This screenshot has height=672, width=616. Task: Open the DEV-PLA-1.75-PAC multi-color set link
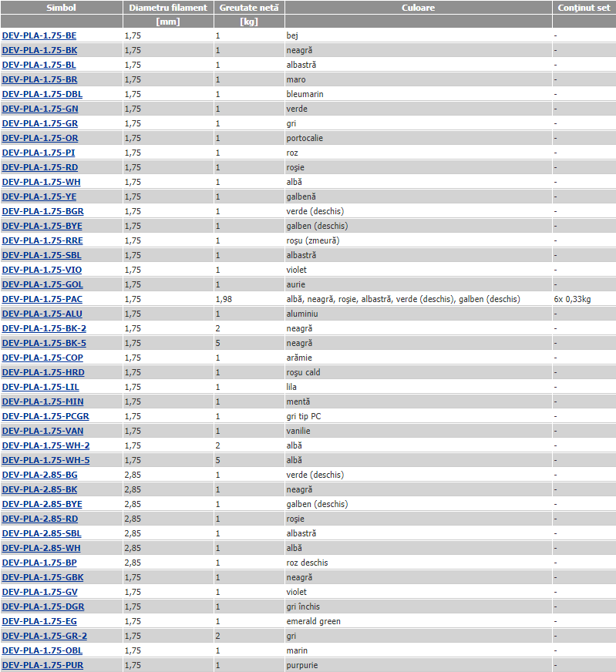click(42, 299)
